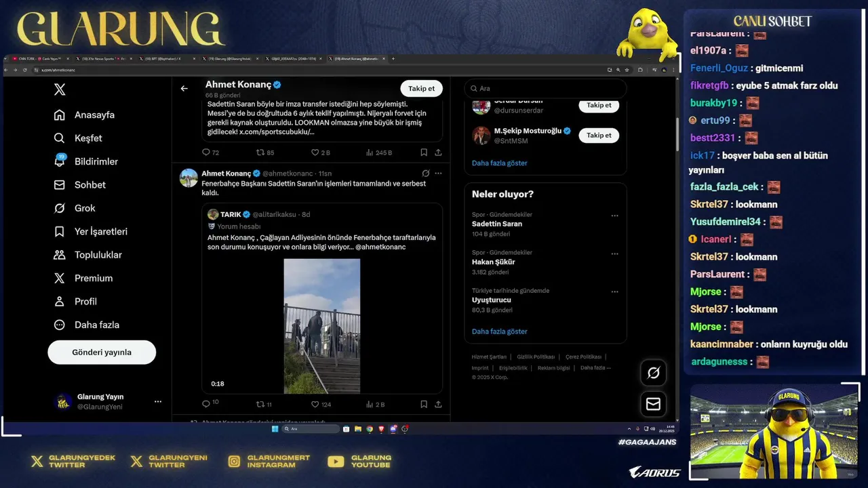Open Yer İşaretleri bookmarks
Image resolution: width=868 pixels, height=488 pixels.
tap(91, 231)
